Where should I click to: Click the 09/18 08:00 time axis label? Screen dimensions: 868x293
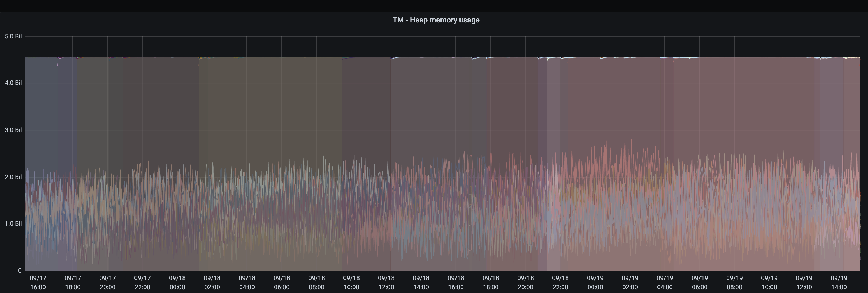[316, 283]
